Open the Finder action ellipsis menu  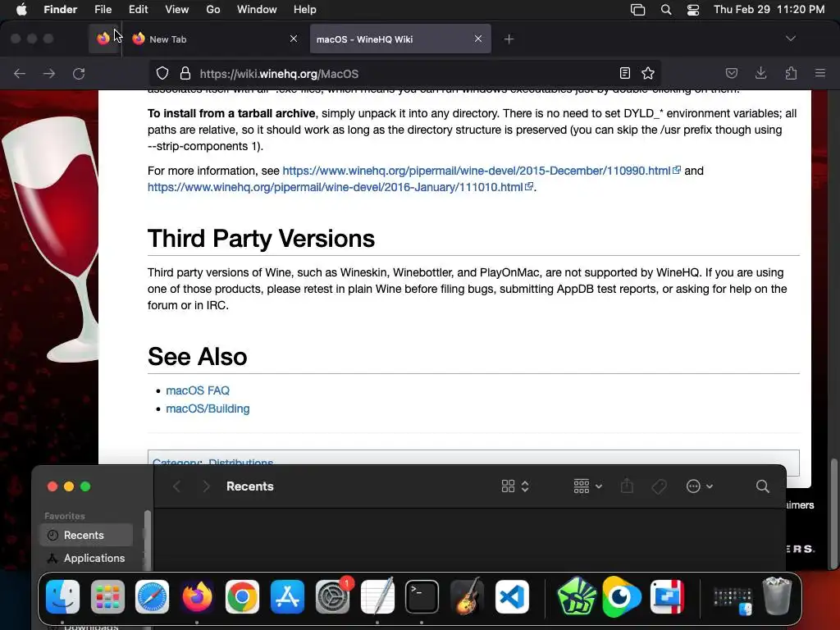point(699,486)
